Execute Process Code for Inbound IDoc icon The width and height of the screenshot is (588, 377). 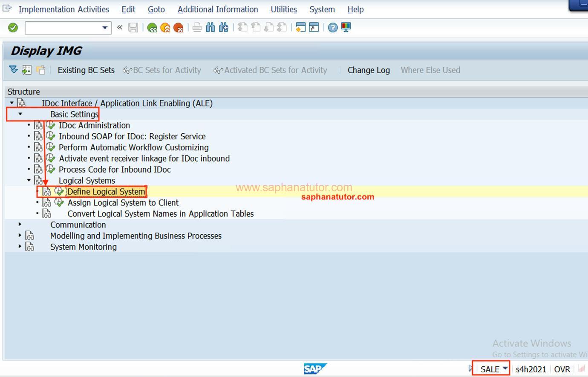coord(51,170)
